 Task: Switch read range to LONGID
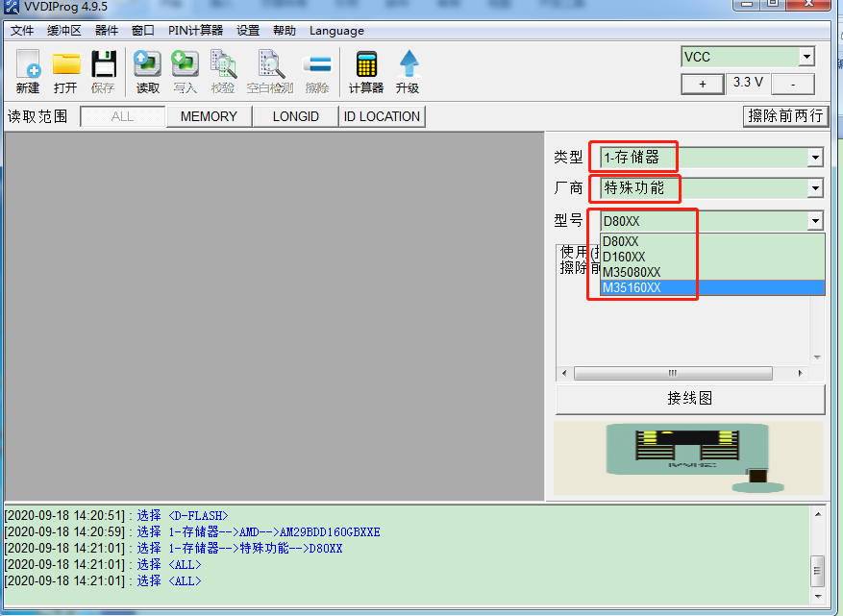click(x=295, y=116)
